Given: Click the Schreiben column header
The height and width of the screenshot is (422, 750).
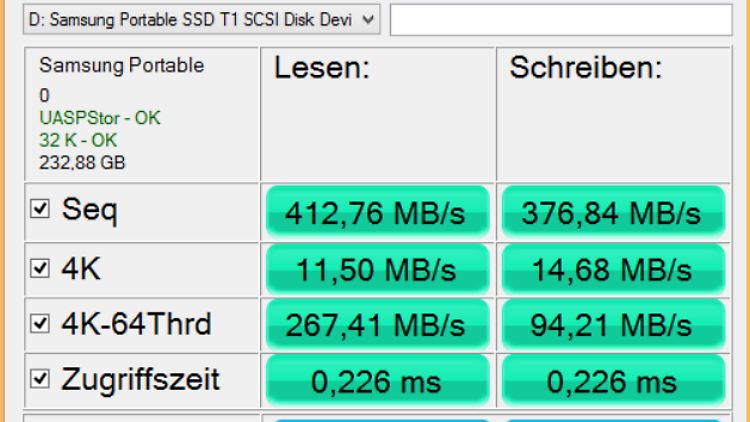Looking at the screenshot, I should point(586,69).
